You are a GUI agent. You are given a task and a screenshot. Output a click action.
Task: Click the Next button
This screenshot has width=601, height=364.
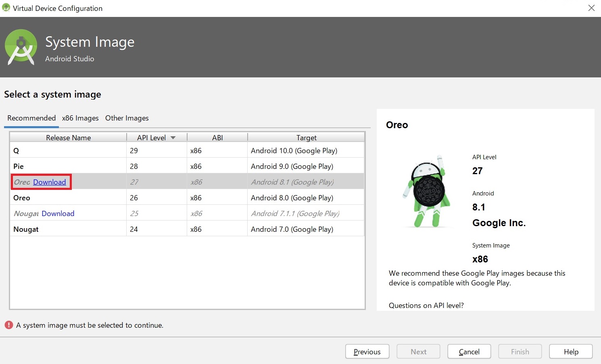[x=418, y=352]
